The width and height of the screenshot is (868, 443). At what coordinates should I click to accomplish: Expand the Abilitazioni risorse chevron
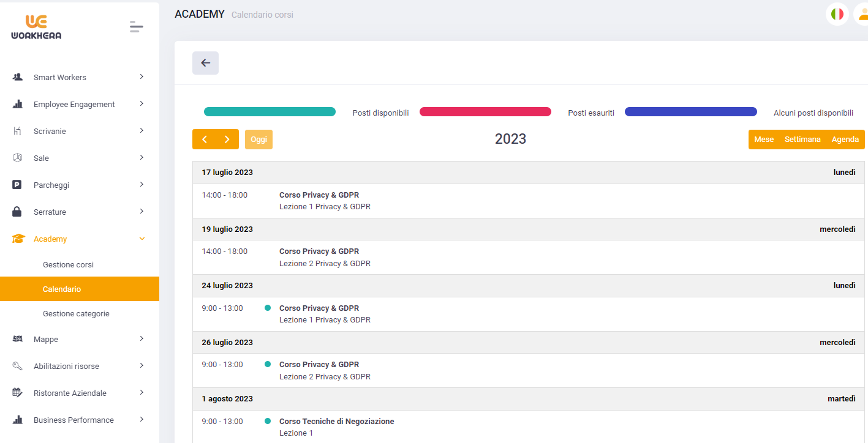[142, 366]
